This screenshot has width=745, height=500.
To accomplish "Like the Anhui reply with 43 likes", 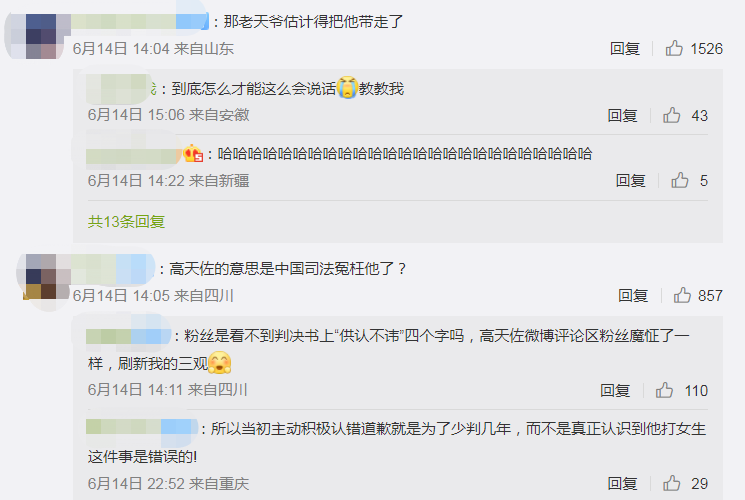I will coord(671,115).
